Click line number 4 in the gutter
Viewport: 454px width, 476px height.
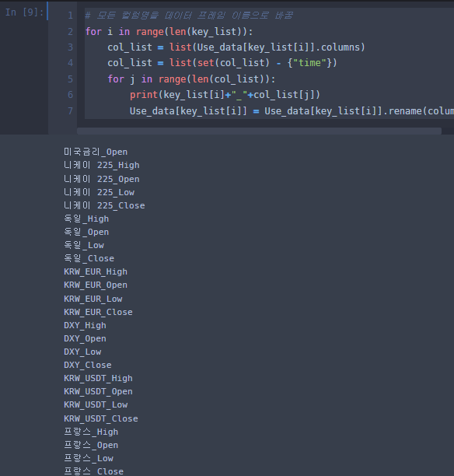71,63
